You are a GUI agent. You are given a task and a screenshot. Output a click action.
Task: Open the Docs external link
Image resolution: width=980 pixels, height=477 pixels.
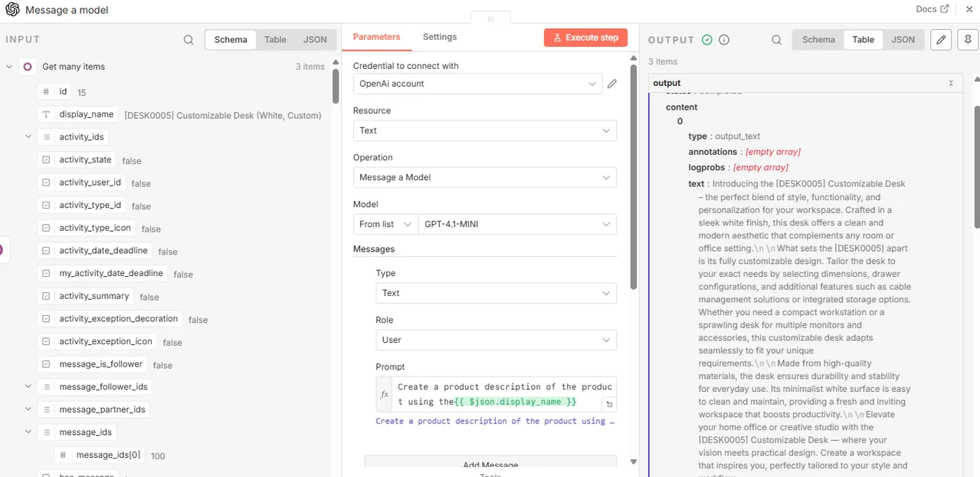pyautogui.click(x=932, y=9)
